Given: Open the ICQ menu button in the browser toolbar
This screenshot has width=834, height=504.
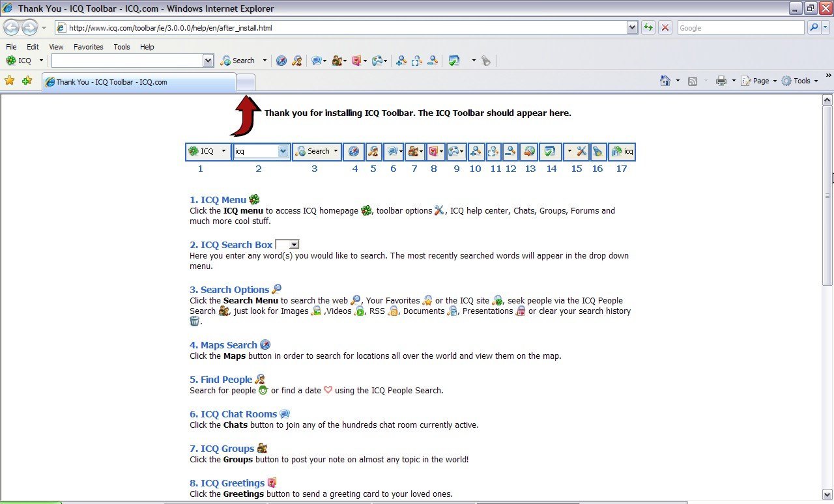Looking at the screenshot, I should coord(18,61).
